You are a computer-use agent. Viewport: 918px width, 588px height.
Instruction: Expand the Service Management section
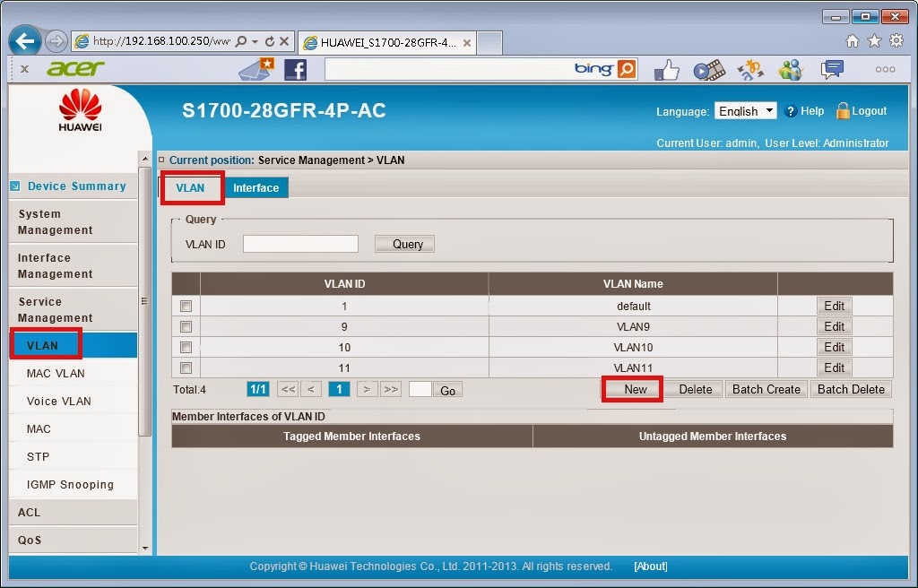pos(54,309)
